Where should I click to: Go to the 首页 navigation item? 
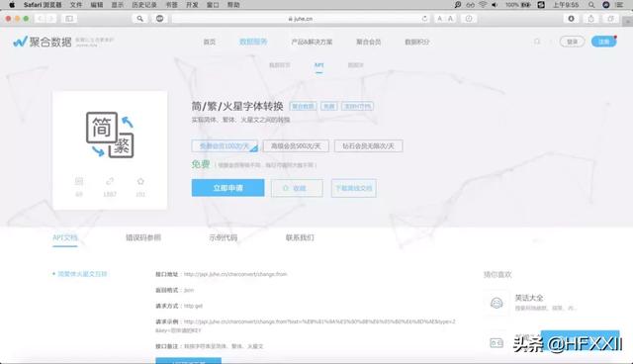point(209,42)
